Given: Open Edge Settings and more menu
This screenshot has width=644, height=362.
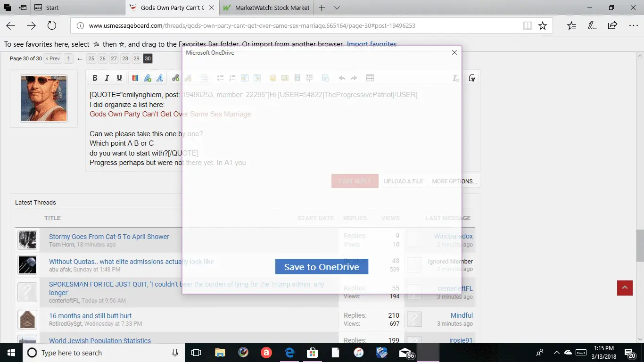Looking at the screenshot, I should click(633, 26).
